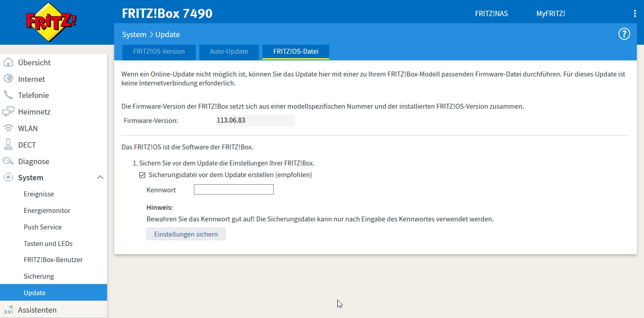Go to FRITZ!Box-Benutzer settings
Image resolution: width=644 pixels, height=318 pixels.
[53, 260]
